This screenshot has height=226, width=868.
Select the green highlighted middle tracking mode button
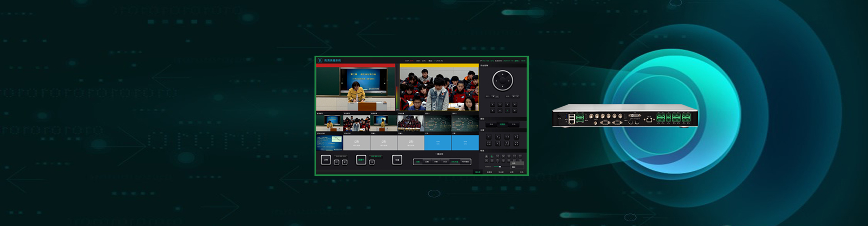(502, 125)
